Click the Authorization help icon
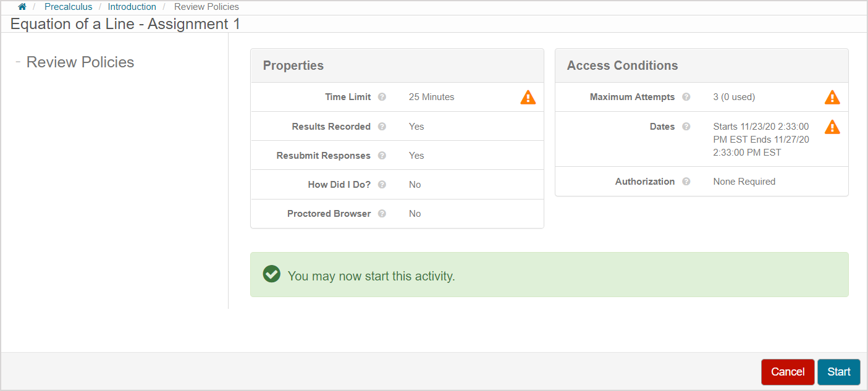868x391 pixels. point(686,182)
